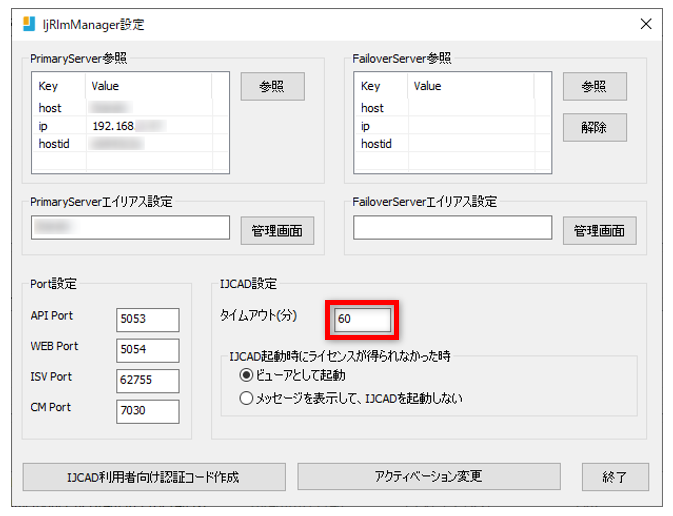This screenshot has width=673, height=516.
Task: Click the CM Port label
Action: (x=51, y=407)
